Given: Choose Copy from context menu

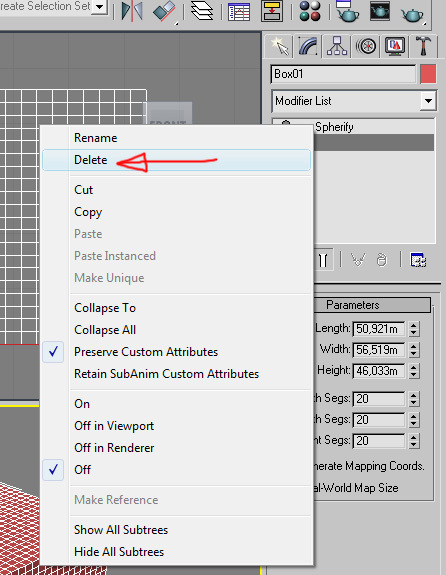Looking at the screenshot, I should click(x=176, y=212).
